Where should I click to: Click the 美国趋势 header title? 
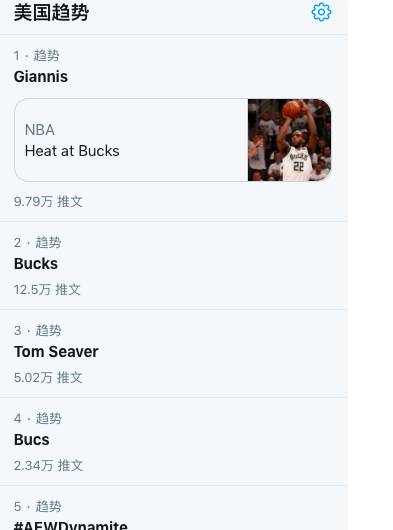pos(51,13)
